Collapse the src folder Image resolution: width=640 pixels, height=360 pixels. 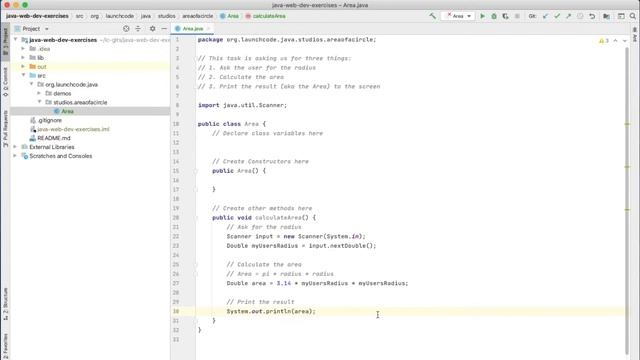coord(23,76)
